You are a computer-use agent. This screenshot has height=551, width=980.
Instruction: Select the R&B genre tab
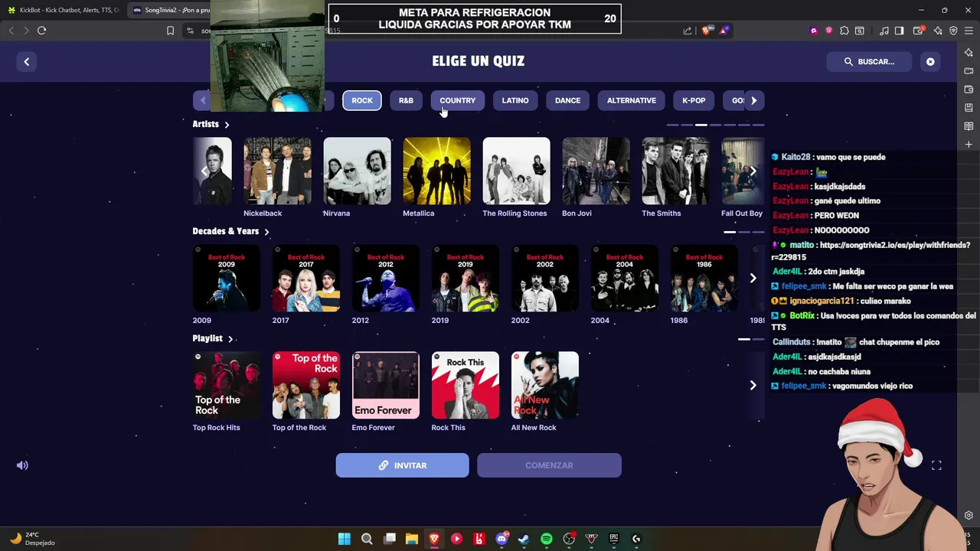coord(406,100)
